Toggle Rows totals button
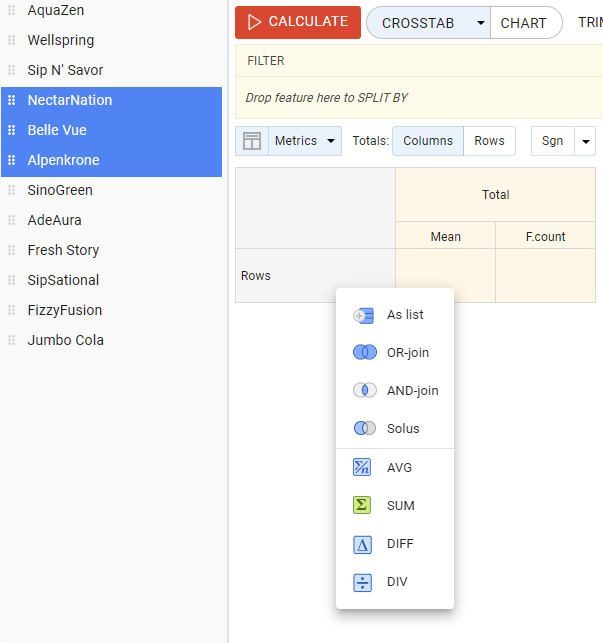The height and width of the screenshot is (643, 603). 489,141
